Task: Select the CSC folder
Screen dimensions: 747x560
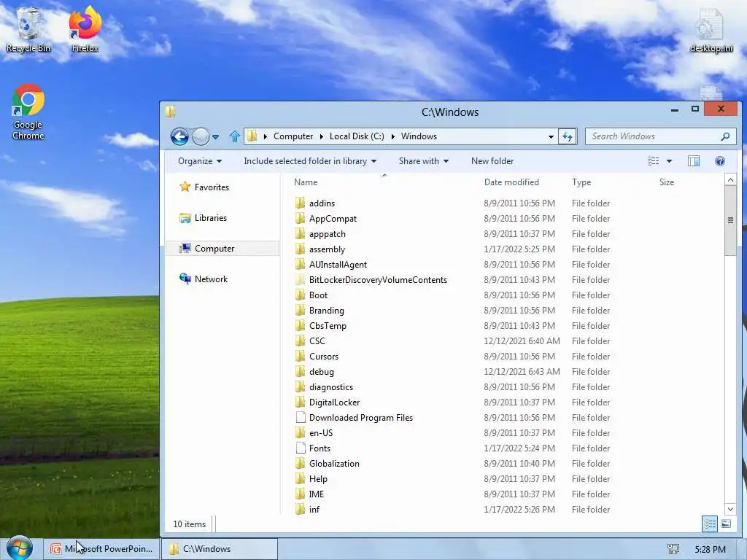Action: pyautogui.click(x=317, y=341)
